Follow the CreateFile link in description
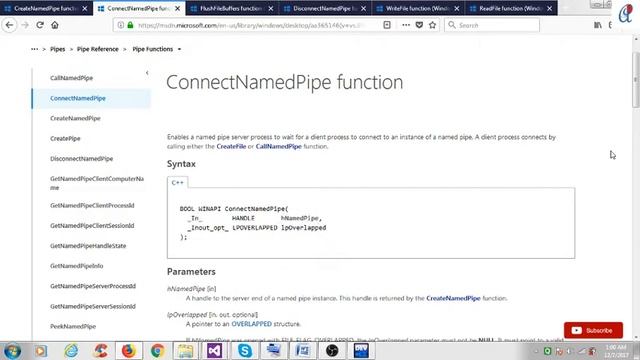Image resolution: width=640 pixels, height=360 pixels. tap(231, 146)
